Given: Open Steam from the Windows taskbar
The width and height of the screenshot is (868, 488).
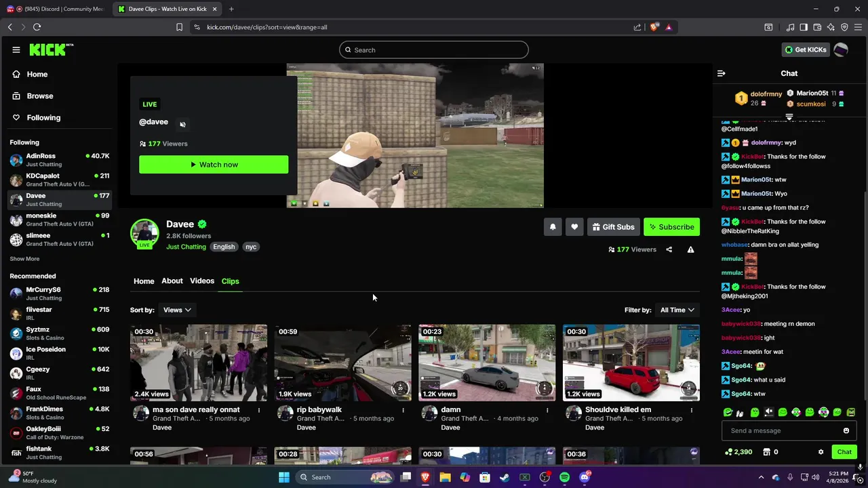Looking at the screenshot, I should coord(505,477).
